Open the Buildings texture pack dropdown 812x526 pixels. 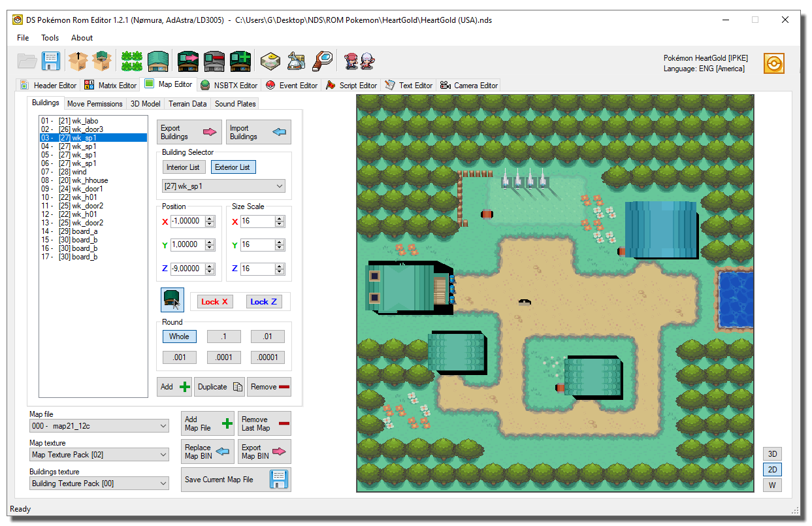tap(99, 484)
